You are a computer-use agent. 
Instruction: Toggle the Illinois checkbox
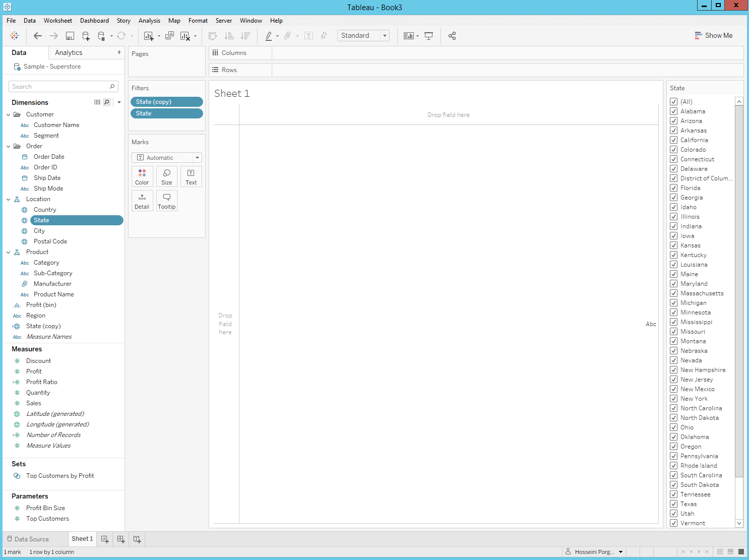click(x=673, y=216)
